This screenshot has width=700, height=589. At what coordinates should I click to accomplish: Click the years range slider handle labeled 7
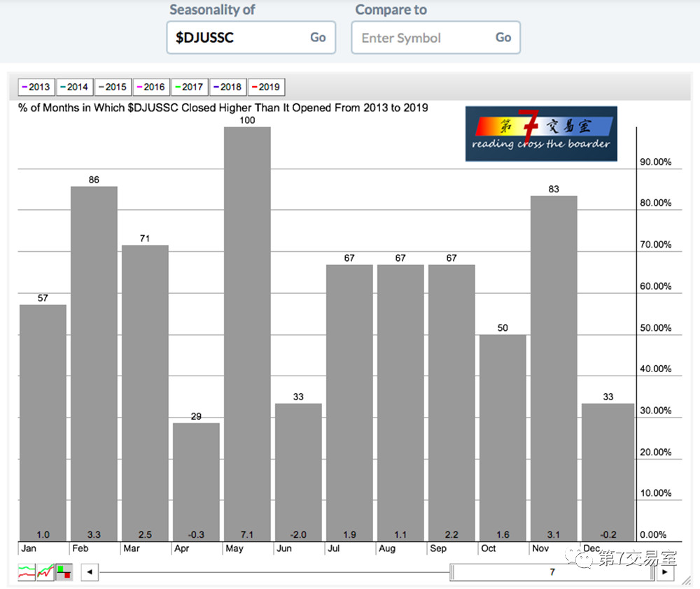(552, 572)
